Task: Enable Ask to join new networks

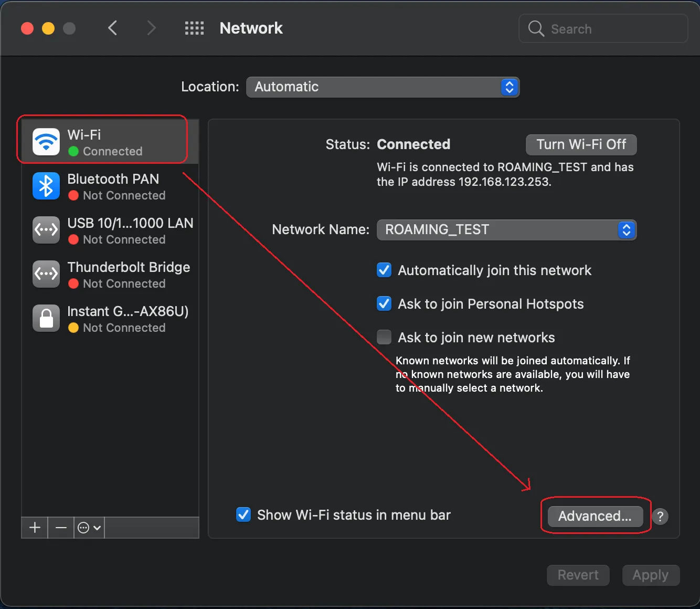Action: point(384,337)
